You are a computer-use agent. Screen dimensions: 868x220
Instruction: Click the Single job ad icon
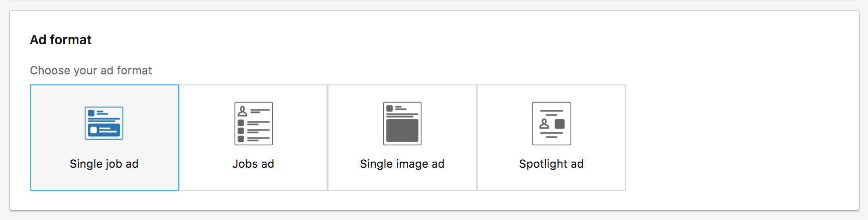[104, 123]
